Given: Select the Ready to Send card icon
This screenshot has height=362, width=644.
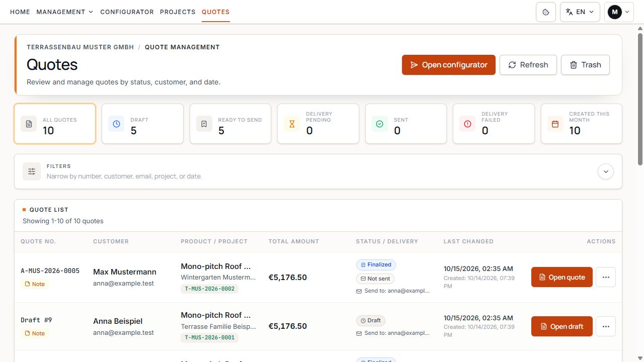Looking at the screenshot, I should tap(204, 124).
